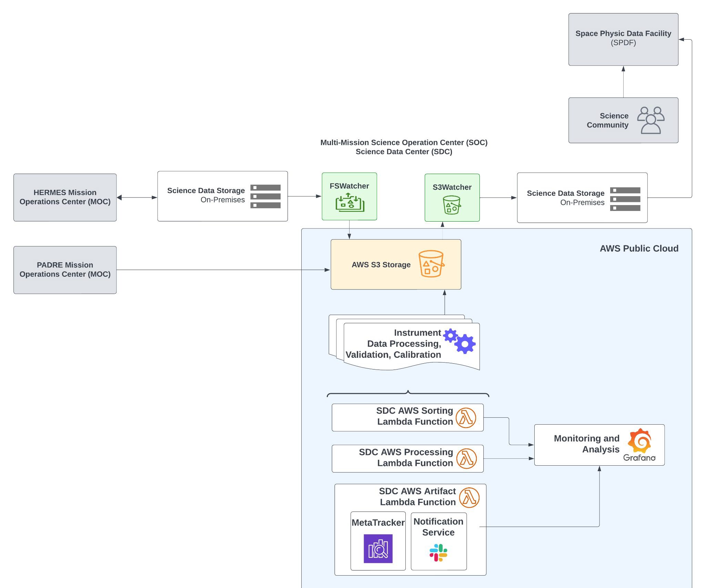
Task: Select the Space Physic Data Facility box
Action: click(x=623, y=39)
